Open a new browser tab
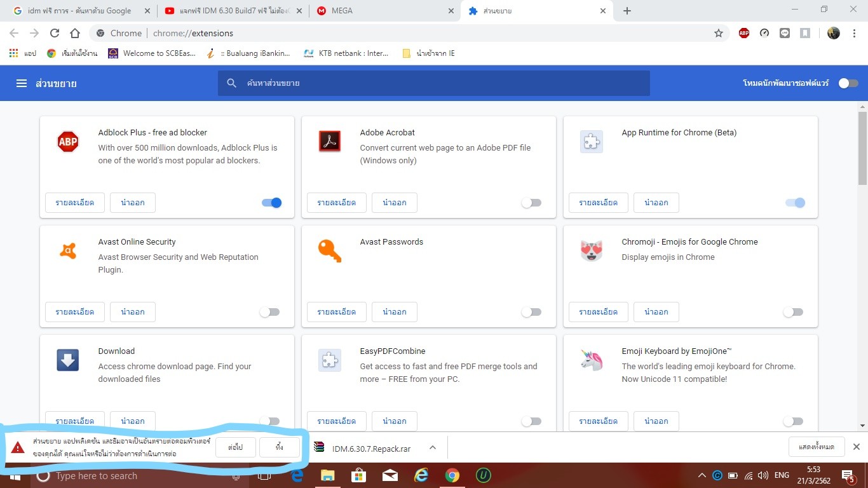868x488 pixels. click(627, 11)
